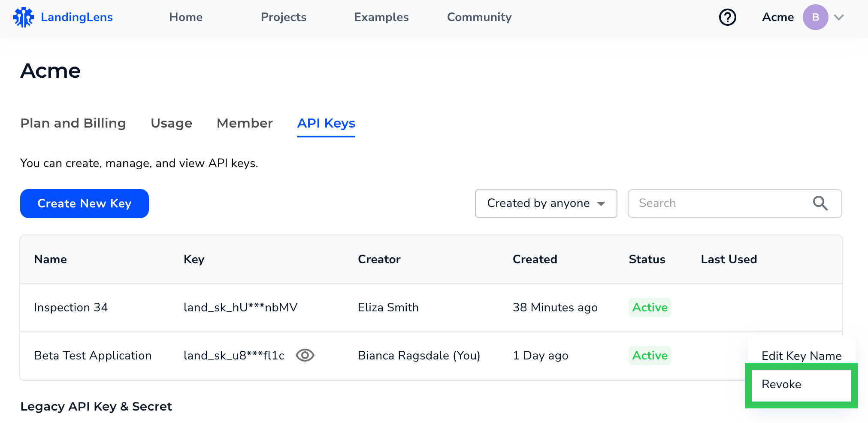The height and width of the screenshot is (423, 868).
Task: Click the Status column header
Action: [647, 259]
